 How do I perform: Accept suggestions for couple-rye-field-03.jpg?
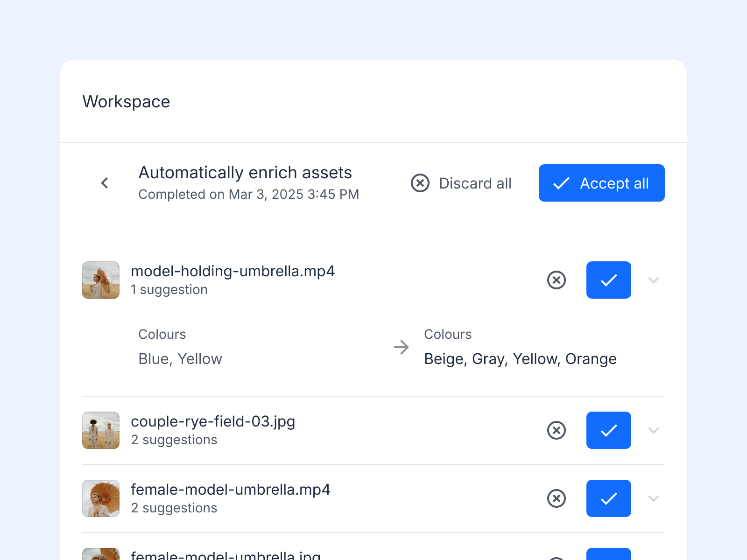pos(609,430)
